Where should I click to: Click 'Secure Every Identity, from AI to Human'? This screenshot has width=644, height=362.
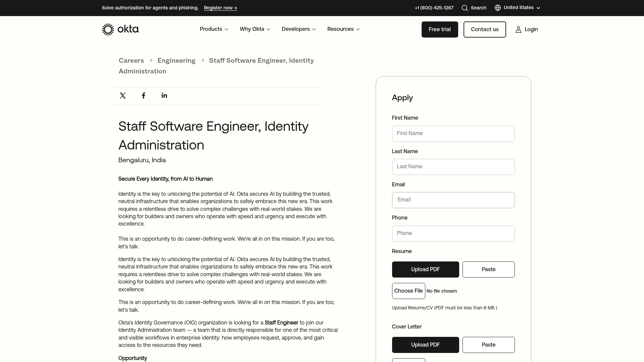pos(165,179)
